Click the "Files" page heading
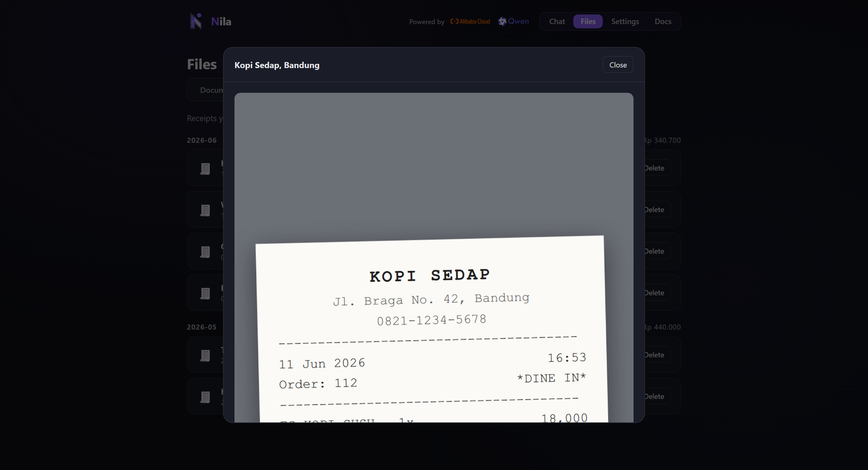Viewport: 868px width, 470px height. tap(202, 64)
